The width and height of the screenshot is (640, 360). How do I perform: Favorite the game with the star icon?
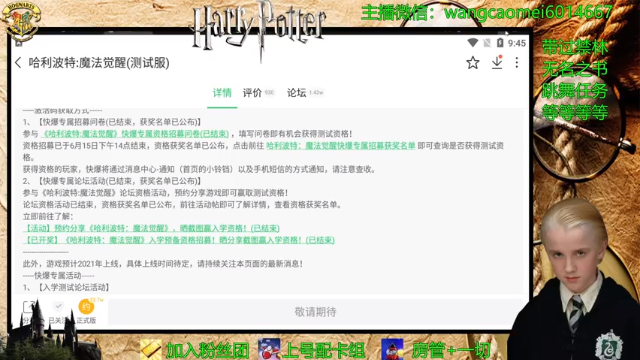pyautogui.click(x=473, y=63)
